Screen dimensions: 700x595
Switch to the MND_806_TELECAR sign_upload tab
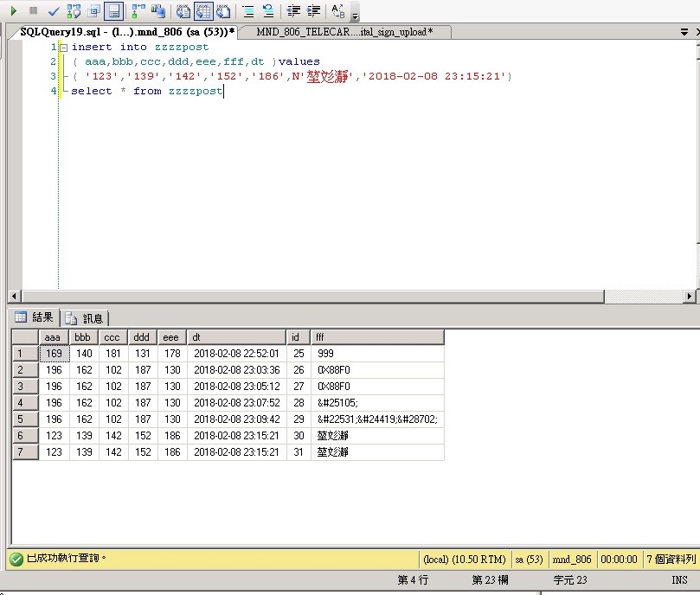(x=344, y=32)
